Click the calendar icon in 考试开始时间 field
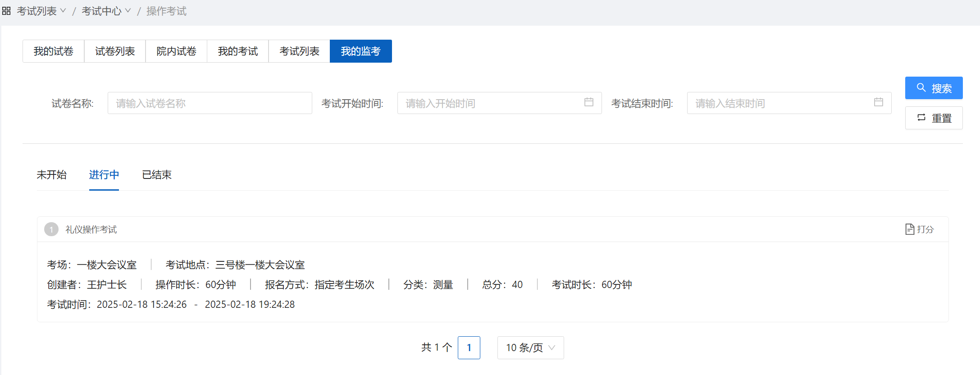This screenshot has width=980, height=375. click(x=588, y=102)
